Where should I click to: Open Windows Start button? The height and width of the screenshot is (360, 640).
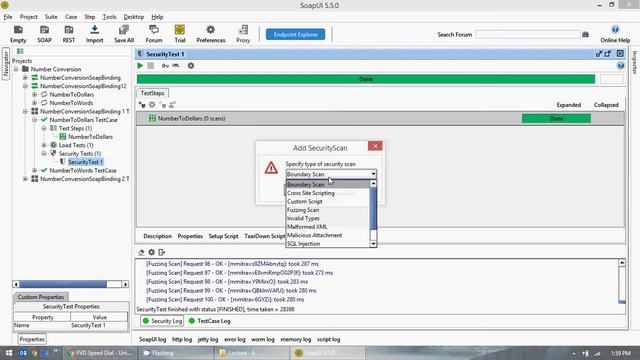[9, 353]
